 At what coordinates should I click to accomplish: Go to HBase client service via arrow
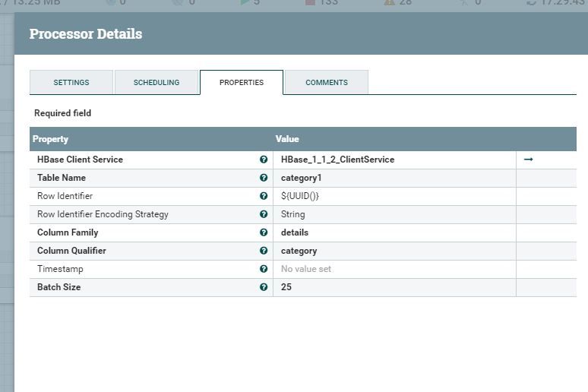529,160
